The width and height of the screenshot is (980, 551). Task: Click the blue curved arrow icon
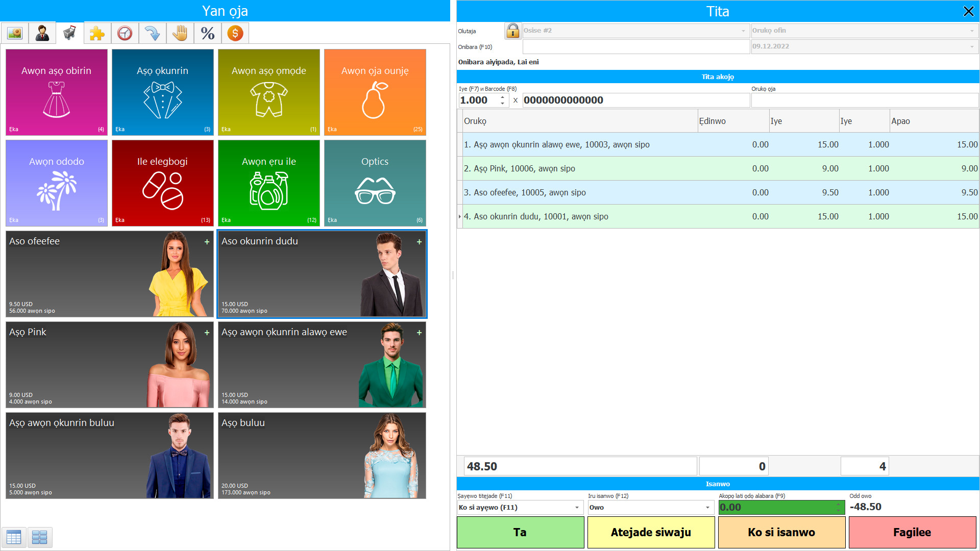152,33
